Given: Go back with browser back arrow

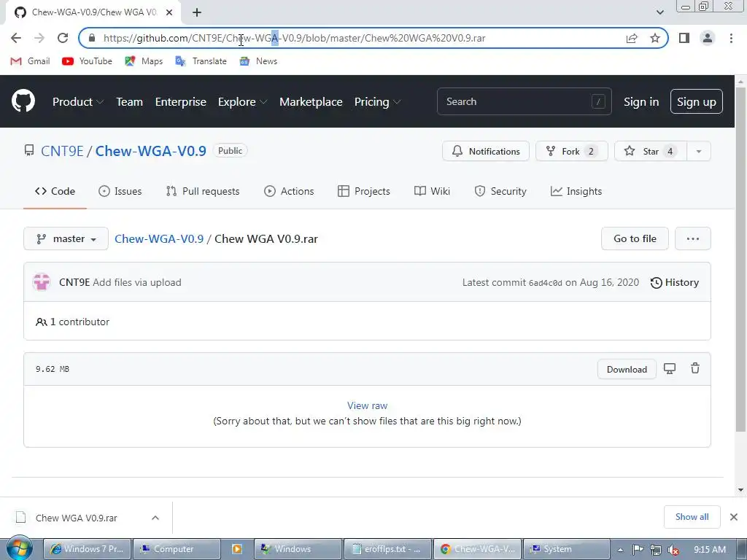Looking at the screenshot, I should 16,38.
